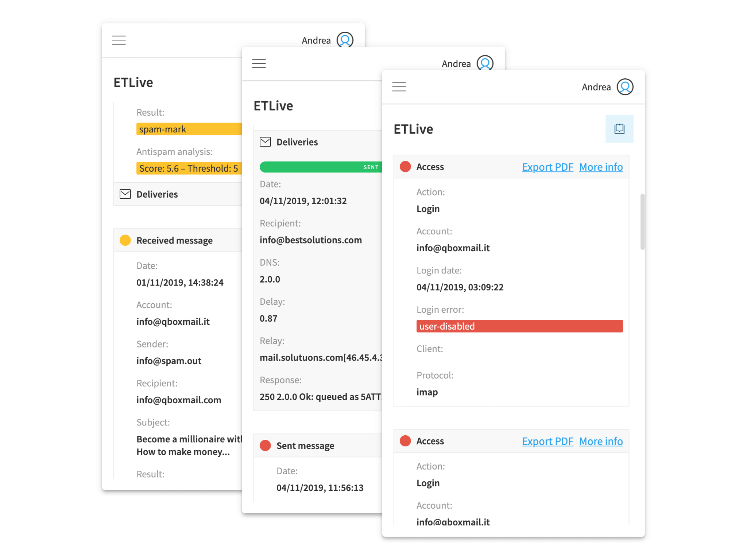
Task: Click recipient info@qboxmail.com
Action: pos(179,400)
